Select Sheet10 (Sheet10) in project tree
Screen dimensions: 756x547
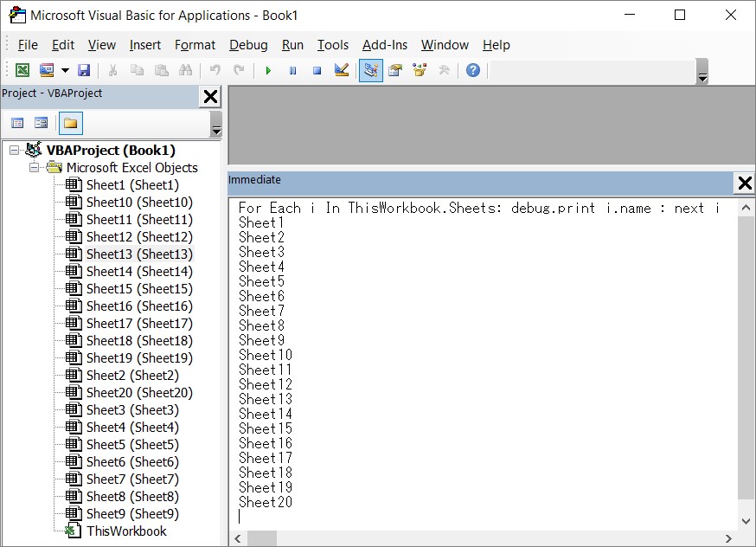click(139, 203)
